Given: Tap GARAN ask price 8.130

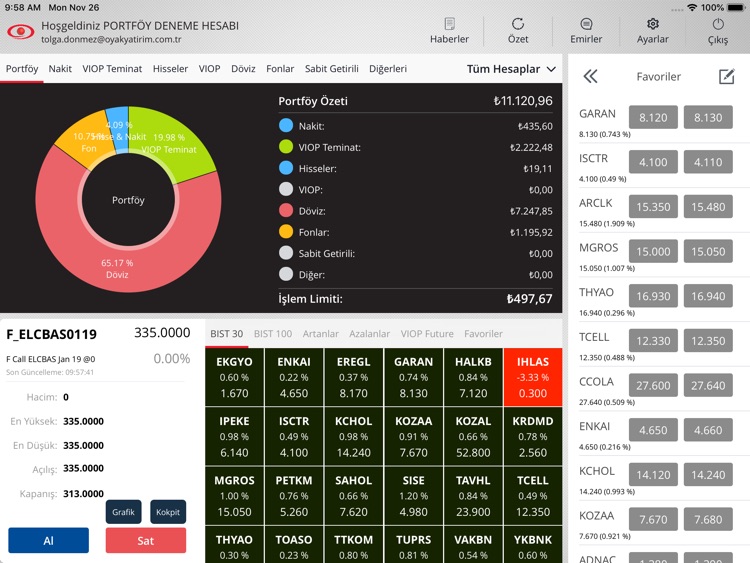Looking at the screenshot, I should [708, 117].
